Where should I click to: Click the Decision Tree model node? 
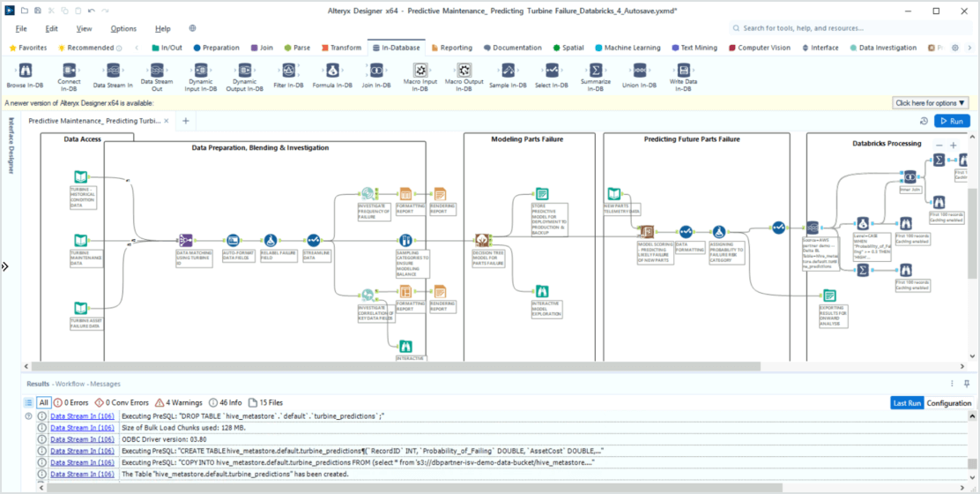point(482,241)
